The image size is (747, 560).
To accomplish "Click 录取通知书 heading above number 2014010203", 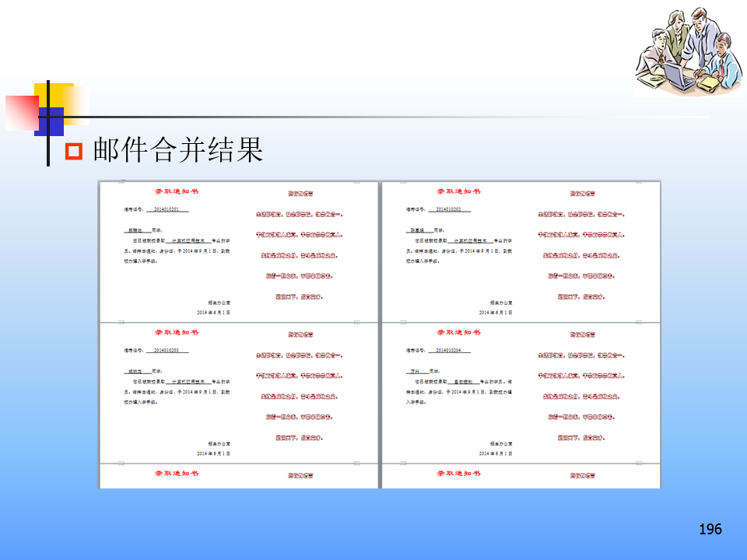I will tap(177, 332).
